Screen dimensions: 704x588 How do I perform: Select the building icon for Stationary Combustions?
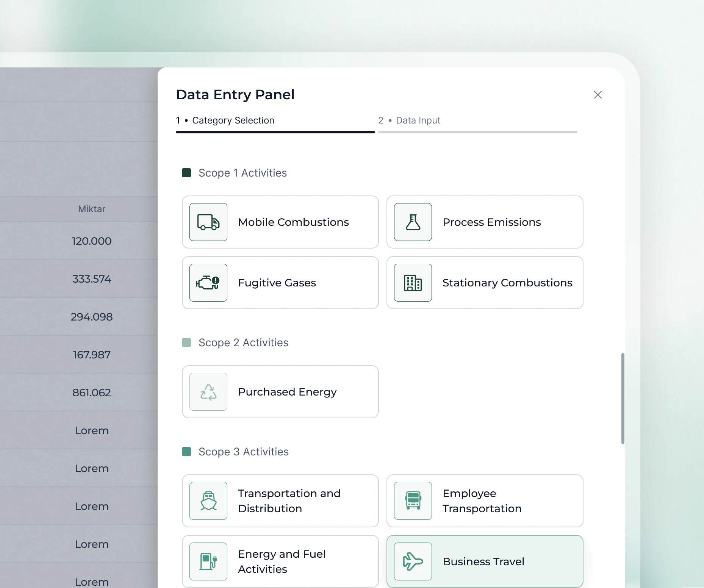[x=413, y=283]
